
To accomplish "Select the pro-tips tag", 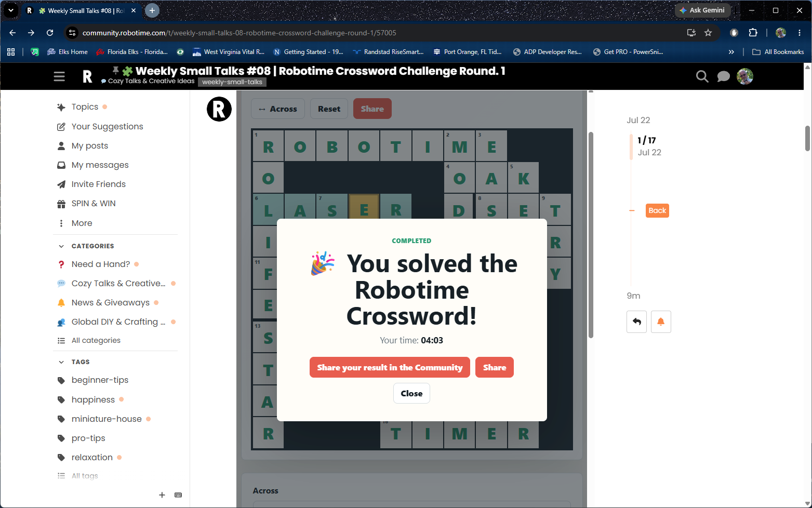I will 88,438.
